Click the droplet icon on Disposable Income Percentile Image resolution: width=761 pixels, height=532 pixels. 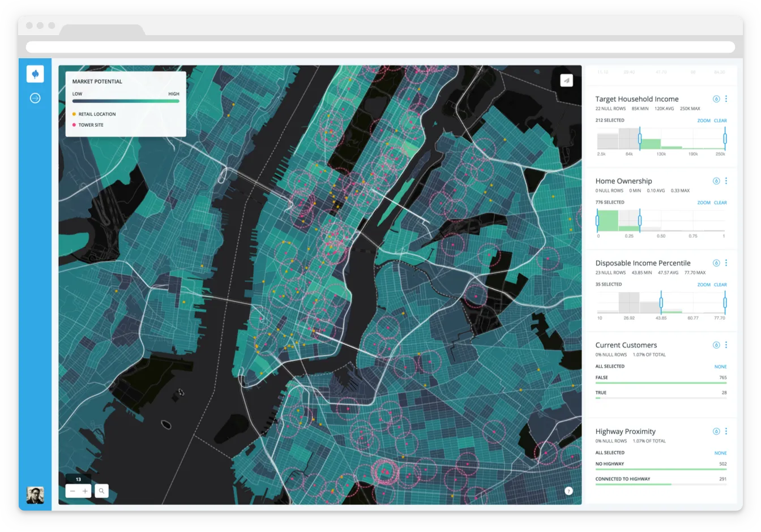[716, 263]
